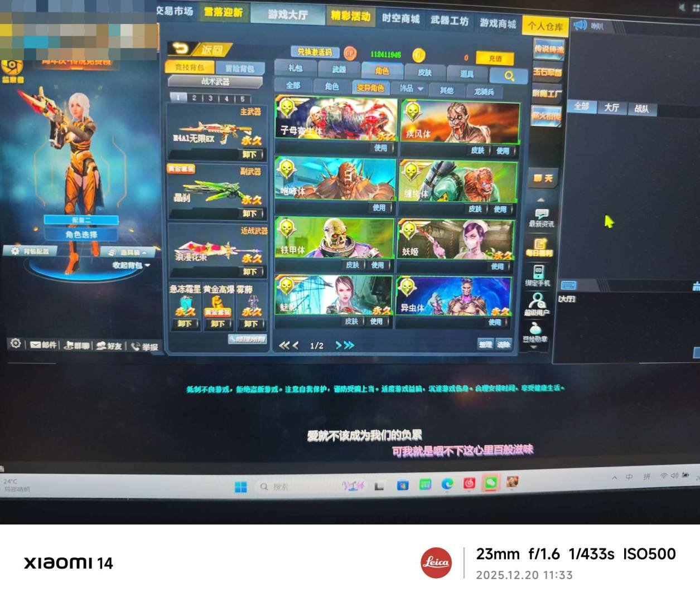Select the 皮肤 category tab
This screenshot has width=700, height=602.
(x=424, y=72)
